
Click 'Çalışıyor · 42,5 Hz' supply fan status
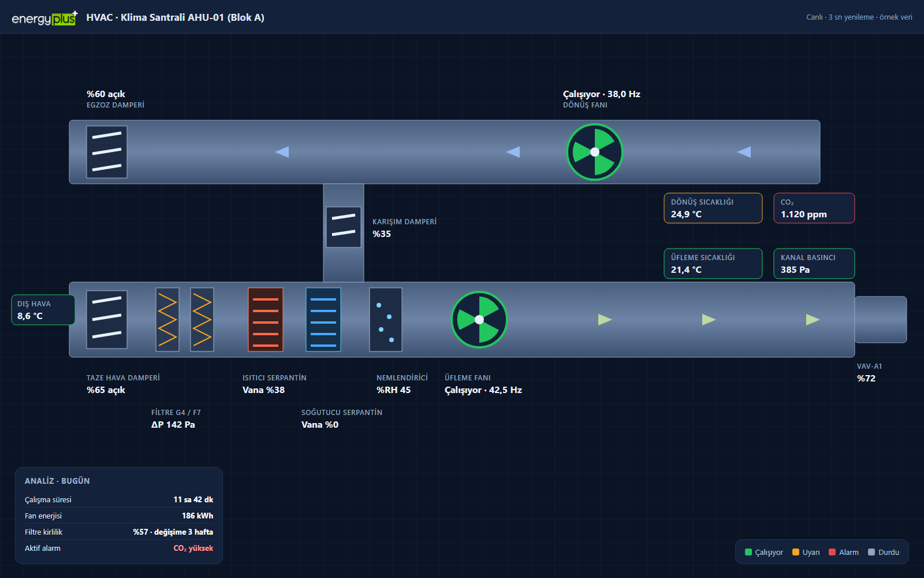click(x=483, y=390)
